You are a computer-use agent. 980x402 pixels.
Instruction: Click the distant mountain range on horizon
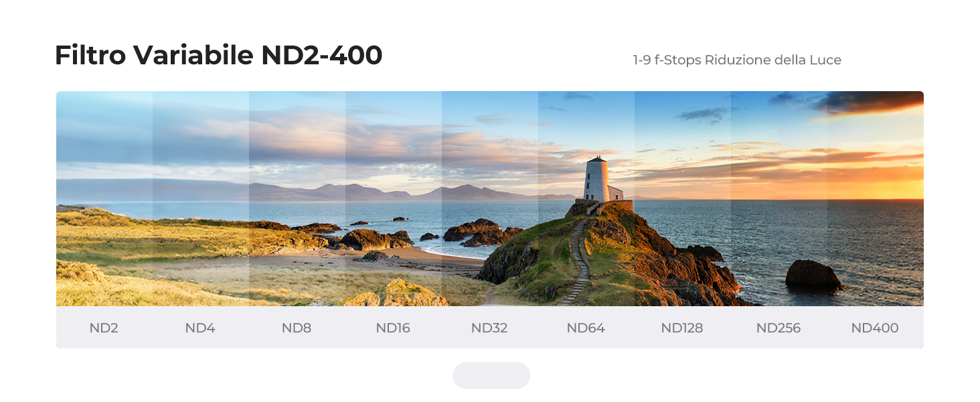coord(375,192)
